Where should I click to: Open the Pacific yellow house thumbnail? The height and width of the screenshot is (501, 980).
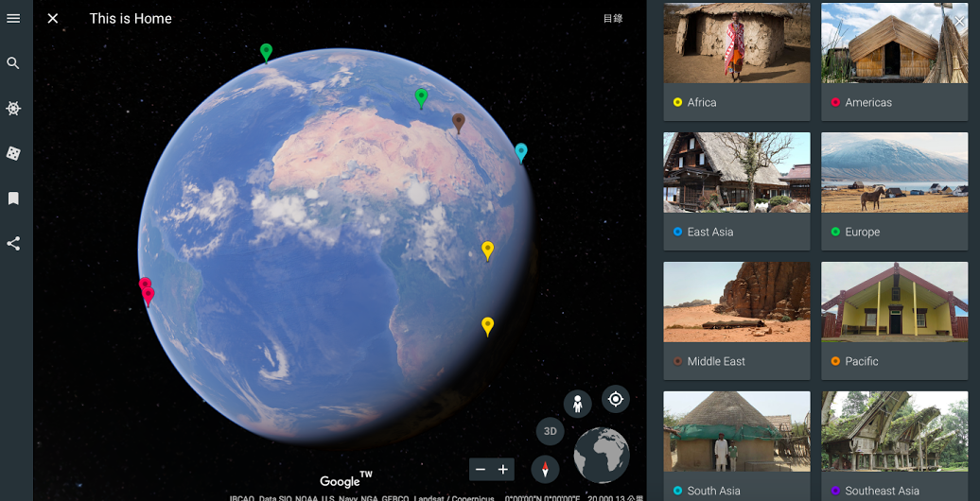click(x=894, y=302)
